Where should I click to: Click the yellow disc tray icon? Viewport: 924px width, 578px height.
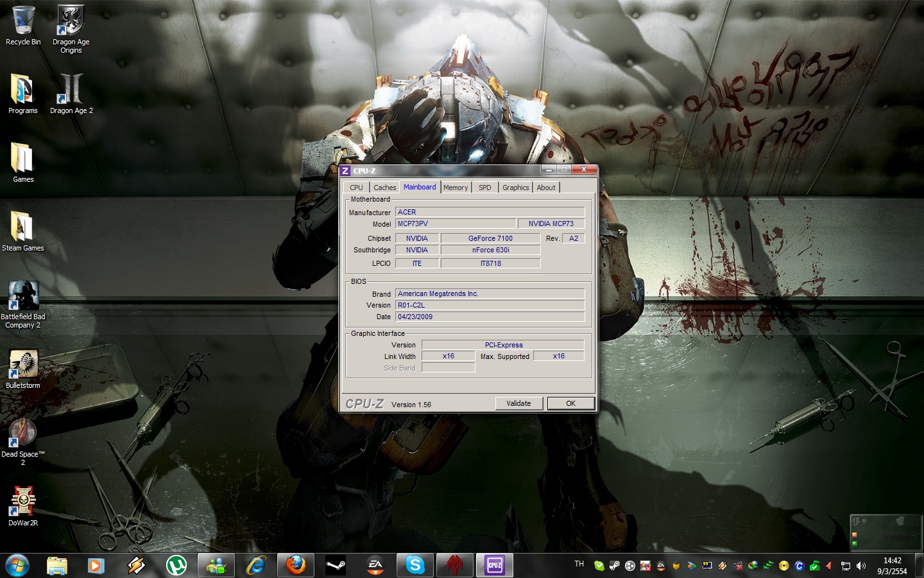coord(784,566)
